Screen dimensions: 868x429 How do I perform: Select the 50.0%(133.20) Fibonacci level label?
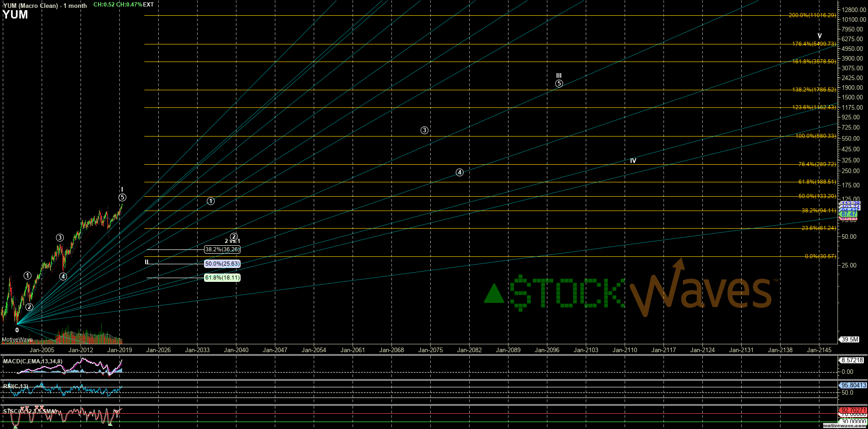(x=818, y=196)
